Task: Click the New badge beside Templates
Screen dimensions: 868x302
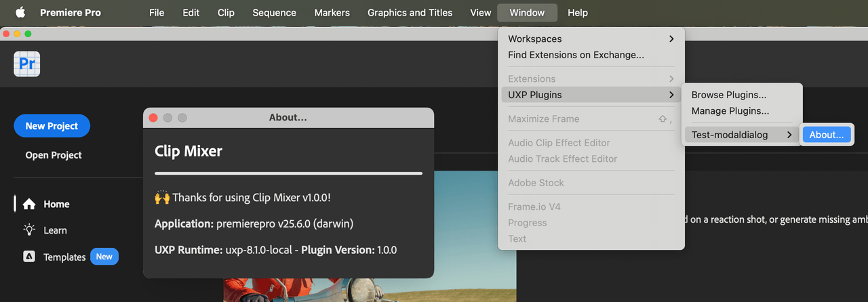Action: (x=104, y=257)
